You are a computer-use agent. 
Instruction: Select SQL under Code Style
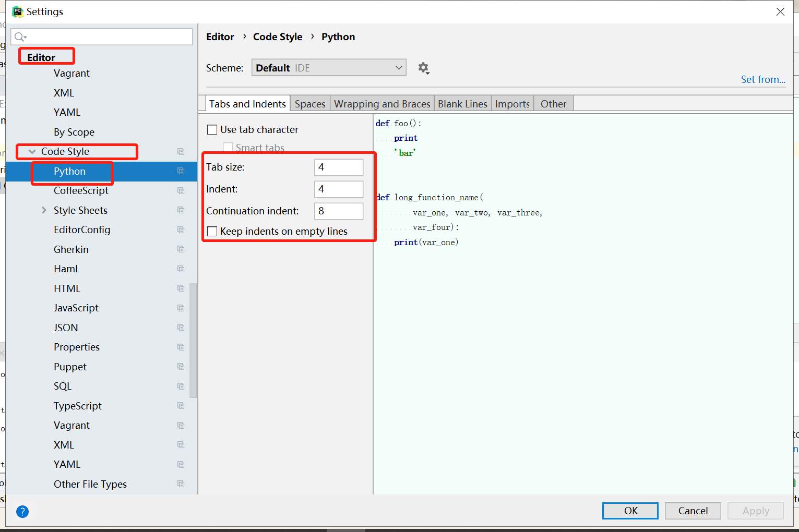tap(63, 386)
